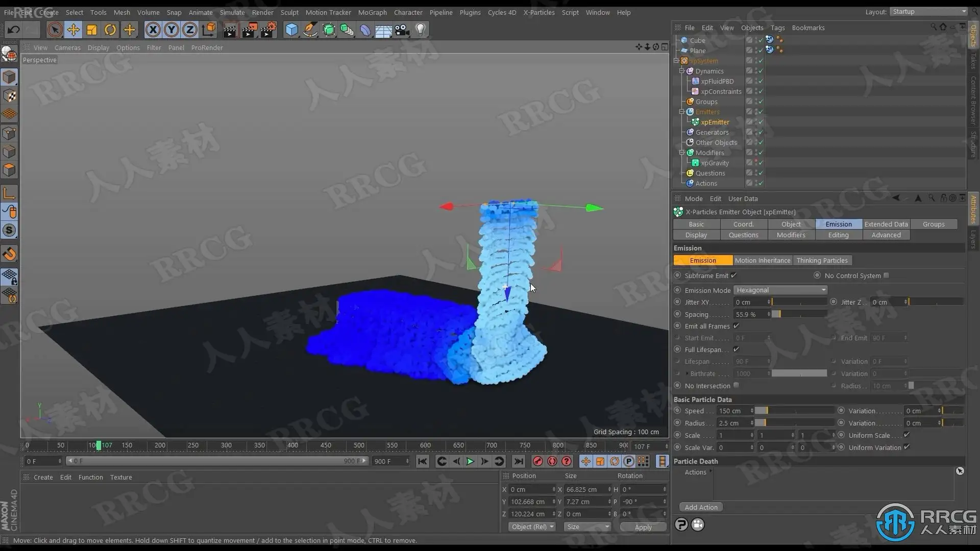980x551 pixels.
Task: Open the Layout Startup dropdown
Action: [928, 12]
